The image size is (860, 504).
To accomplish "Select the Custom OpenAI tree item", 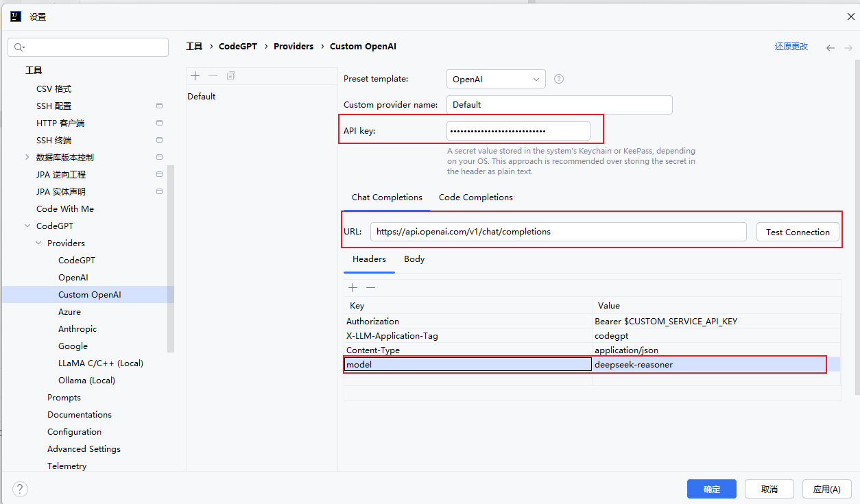I will (x=88, y=295).
